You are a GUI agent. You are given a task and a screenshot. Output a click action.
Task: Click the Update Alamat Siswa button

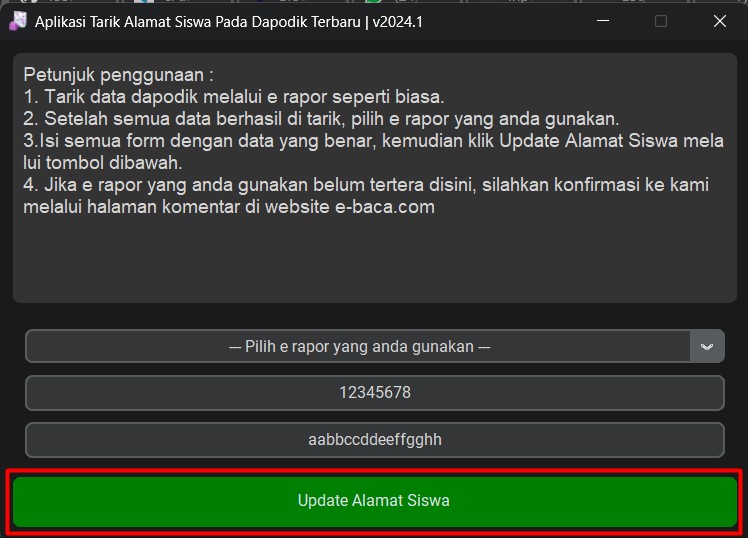tap(374, 501)
